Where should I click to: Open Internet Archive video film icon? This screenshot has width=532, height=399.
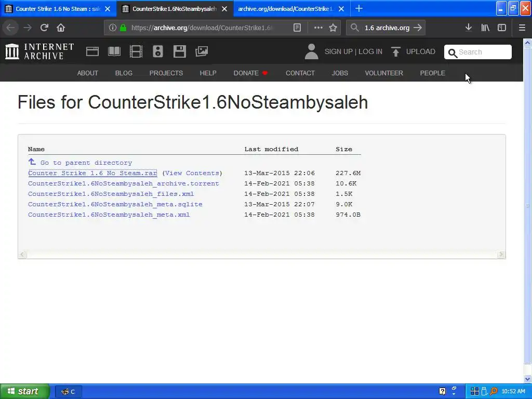136,51
